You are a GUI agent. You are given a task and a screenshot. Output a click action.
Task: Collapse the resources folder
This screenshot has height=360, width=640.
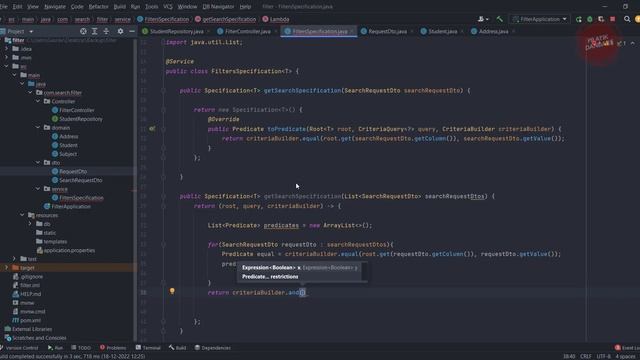pos(22,215)
